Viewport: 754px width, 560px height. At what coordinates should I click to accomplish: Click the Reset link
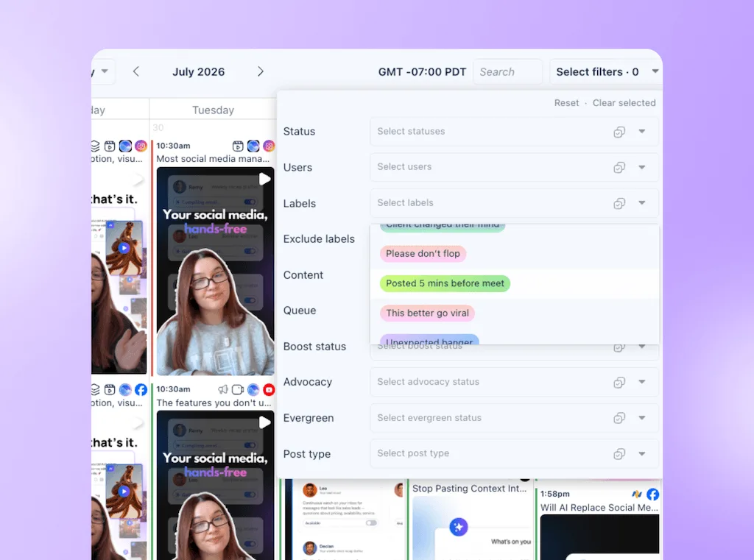pos(566,103)
